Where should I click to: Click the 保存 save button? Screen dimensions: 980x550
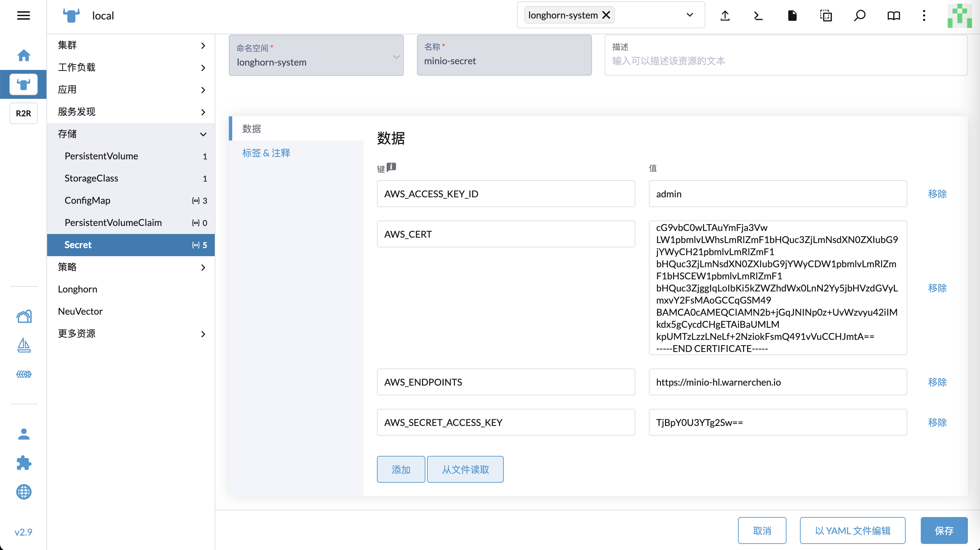tap(944, 531)
